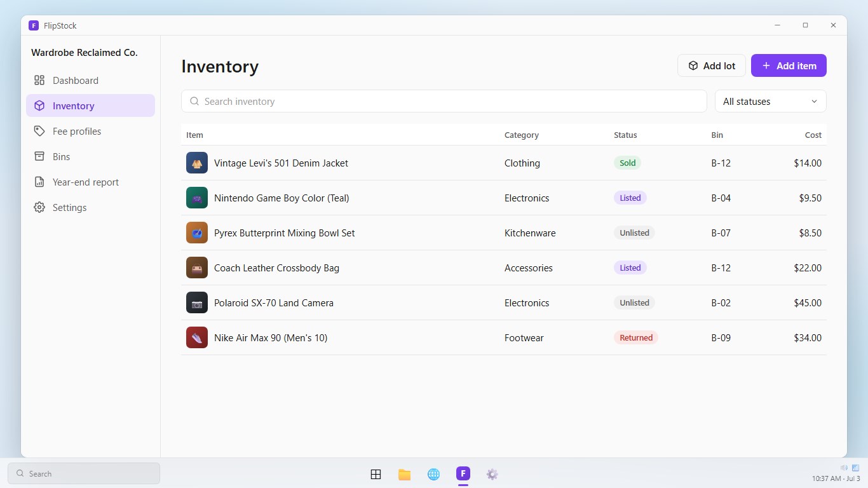Click the Item column header
The width and height of the screenshot is (868, 488).
tap(194, 135)
